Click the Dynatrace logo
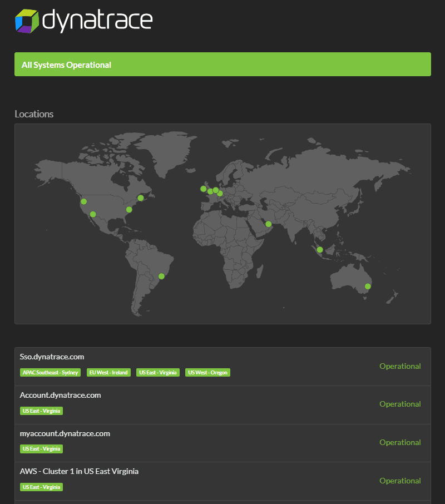Screen dimensions: 445x504 point(83,21)
